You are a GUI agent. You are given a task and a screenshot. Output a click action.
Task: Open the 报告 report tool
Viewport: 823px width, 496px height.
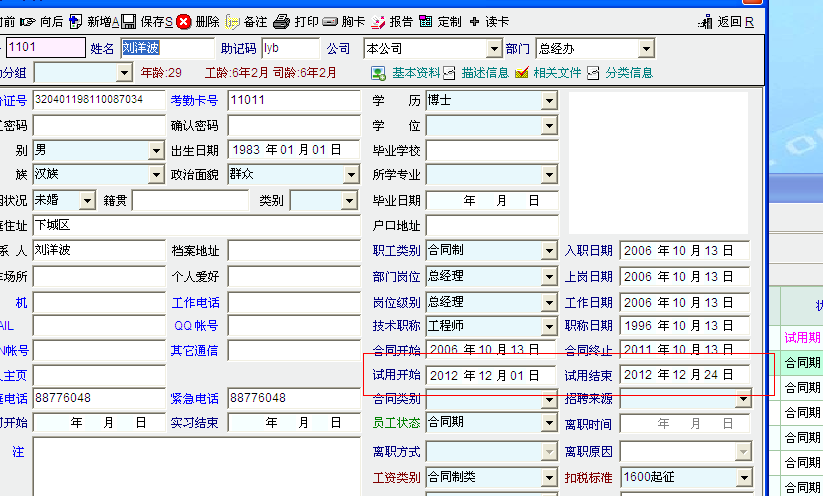tap(392, 21)
